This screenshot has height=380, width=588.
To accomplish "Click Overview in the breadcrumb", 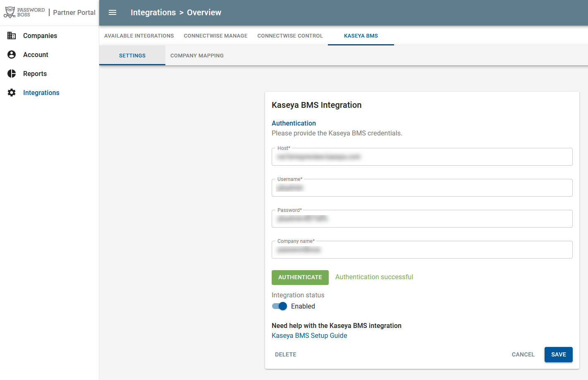I will pyautogui.click(x=204, y=12).
